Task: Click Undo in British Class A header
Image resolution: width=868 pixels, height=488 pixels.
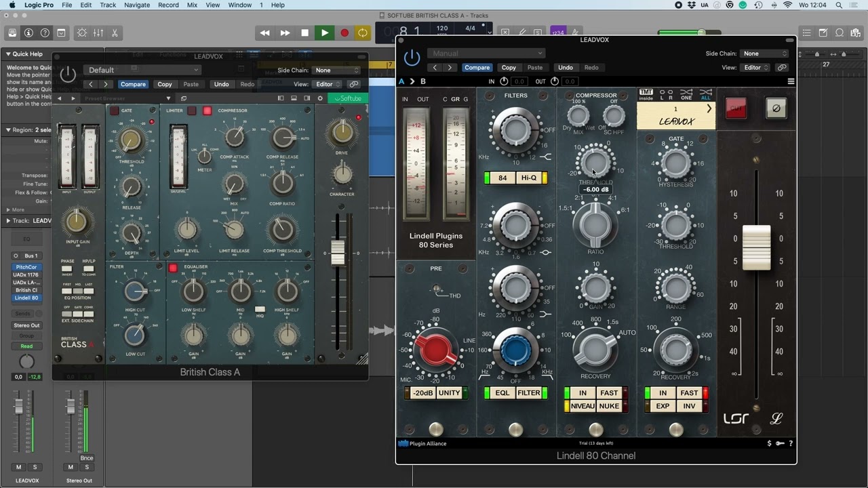Action: pyautogui.click(x=222, y=85)
